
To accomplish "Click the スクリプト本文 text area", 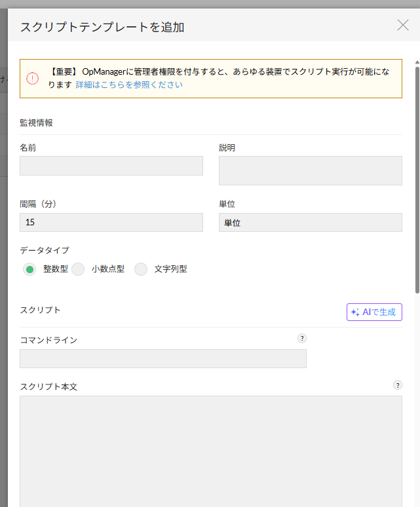I will 211,451.
